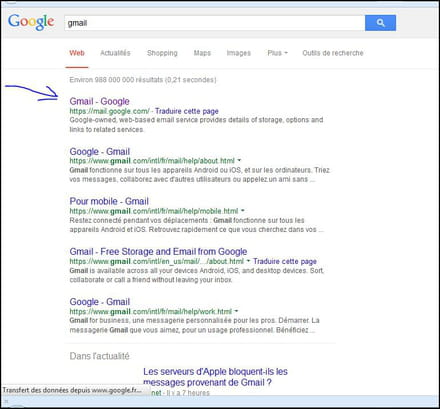440x409 pixels.
Task: Expand arrow next to about.html URL
Action: (239, 160)
